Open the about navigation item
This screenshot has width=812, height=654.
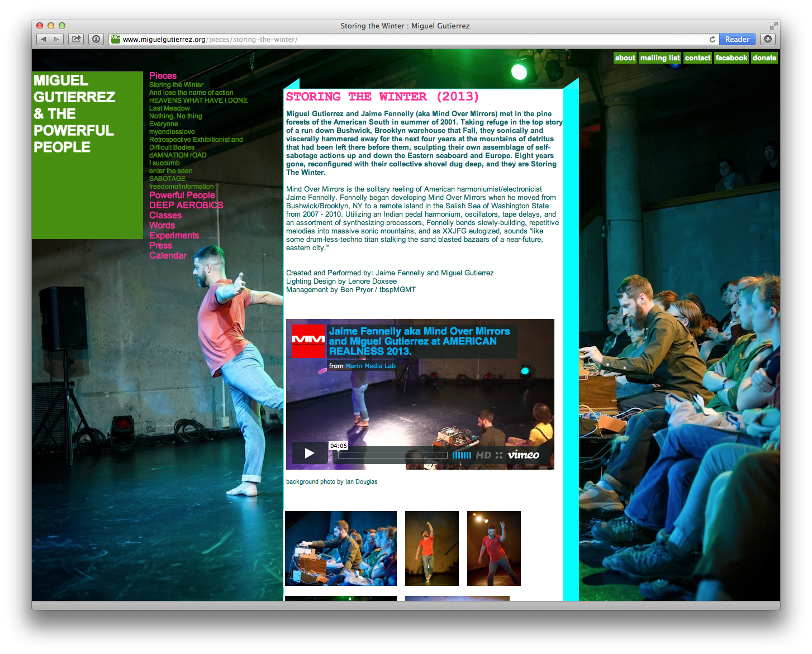[x=624, y=58]
